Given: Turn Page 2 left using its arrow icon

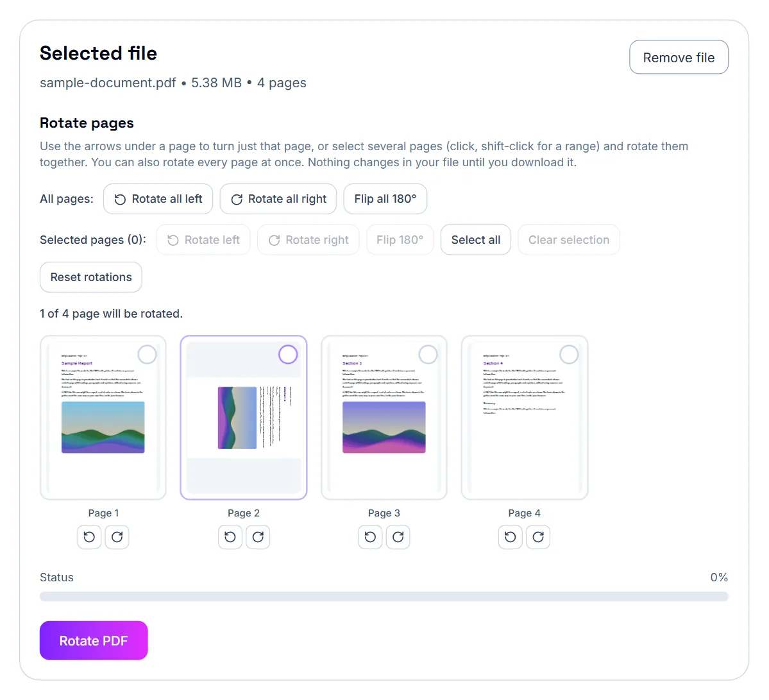Looking at the screenshot, I should [x=230, y=536].
